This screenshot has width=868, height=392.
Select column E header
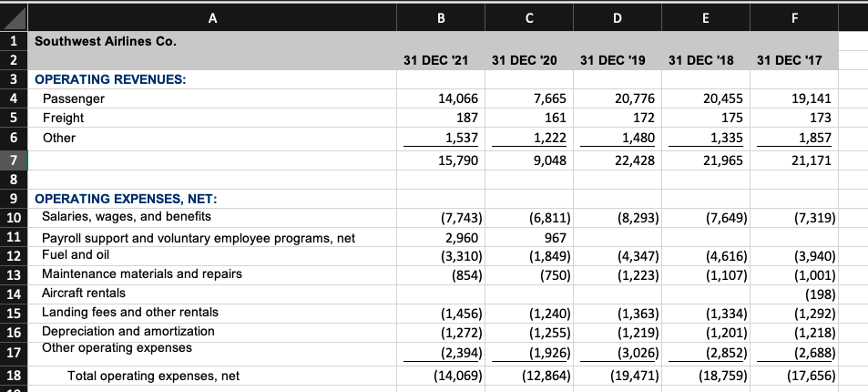click(x=706, y=17)
